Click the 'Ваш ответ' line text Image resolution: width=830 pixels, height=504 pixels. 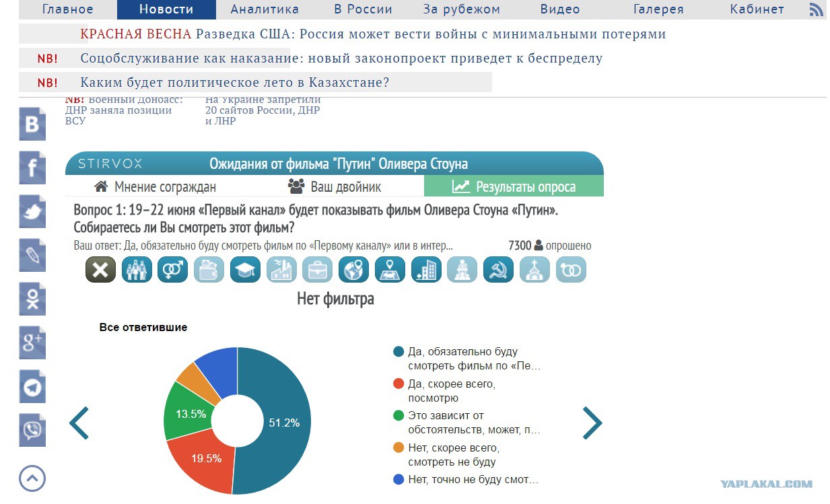pos(263,246)
